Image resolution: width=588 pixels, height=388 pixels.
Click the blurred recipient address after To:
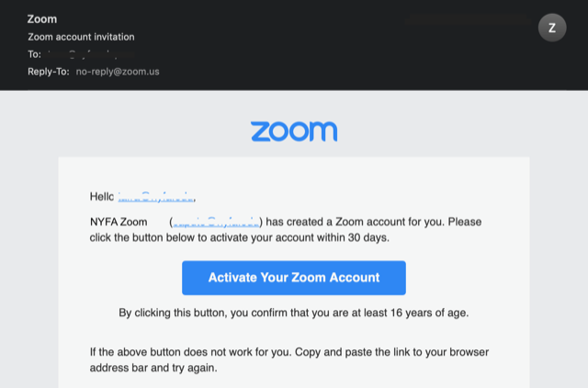(90, 54)
